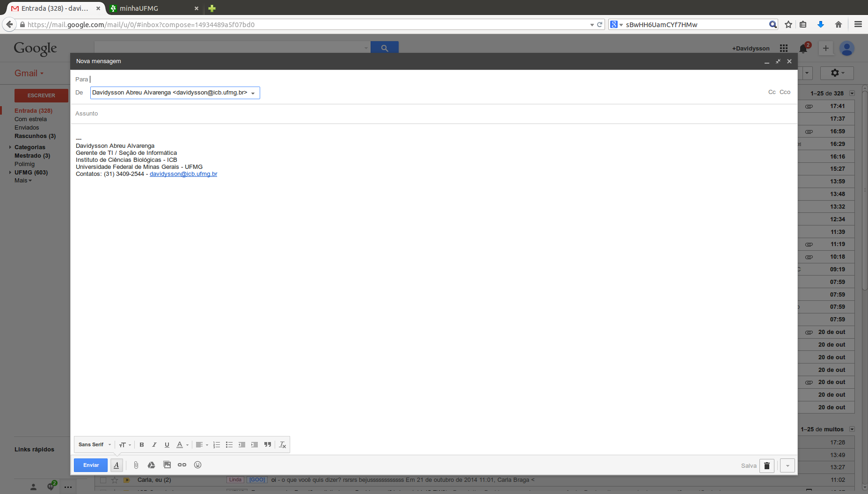
Task: Discard draft with trash icon
Action: [766, 465]
